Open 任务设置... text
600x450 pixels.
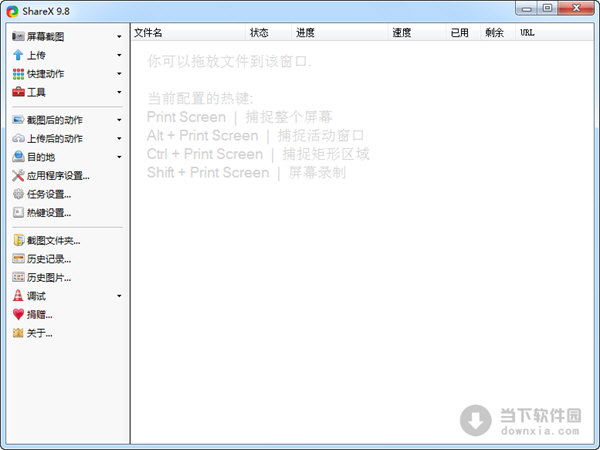(x=49, y=194)
